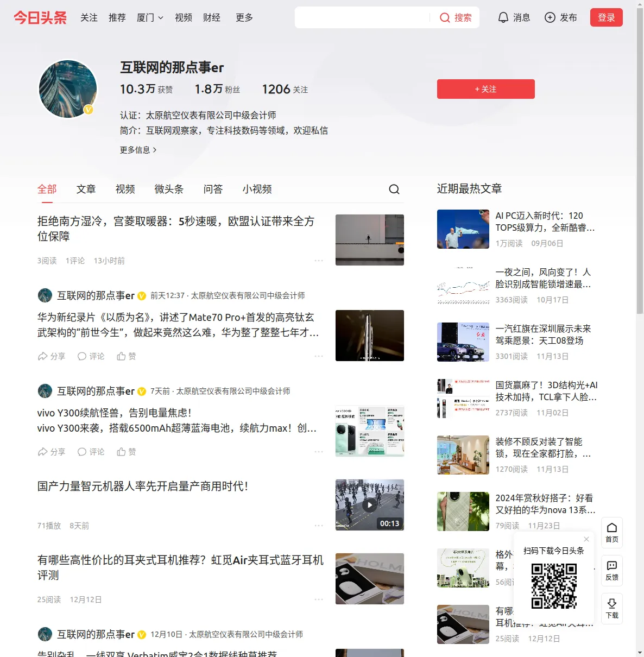The image size is (644, 657).
Task: Click the magnifier icon in the search box
Action: pyautogui.click(x=445, y=17)
